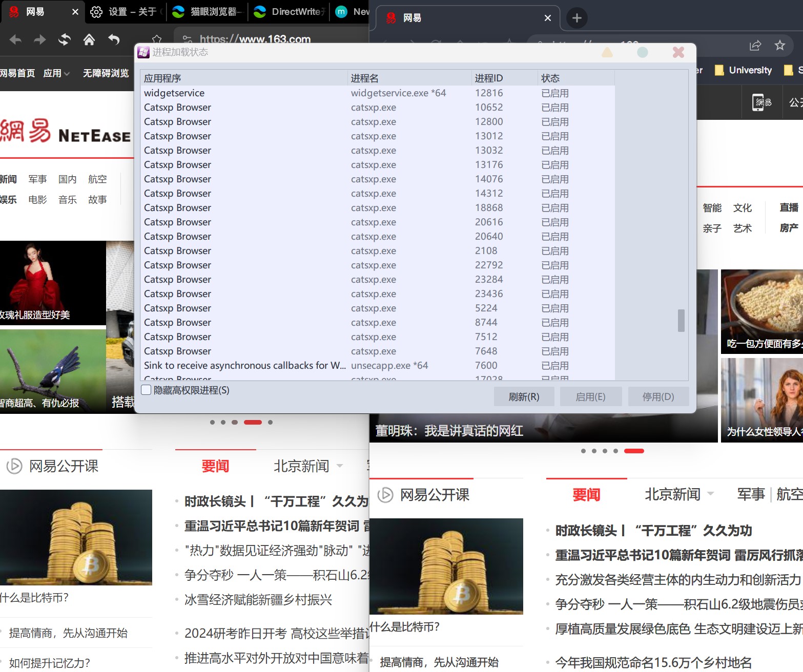Click 网易公开课 play icon on right page
The image size is (803, 672).
point(385,494)
